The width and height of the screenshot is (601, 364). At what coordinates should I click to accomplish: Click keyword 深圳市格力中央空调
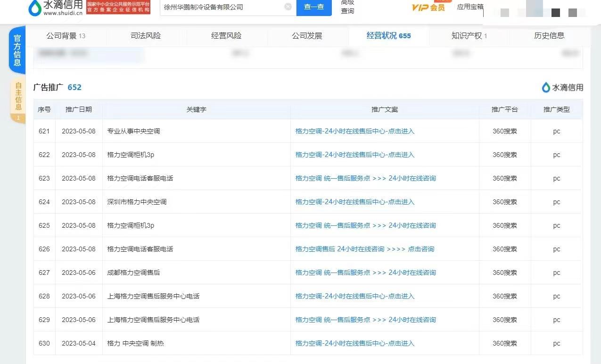(137, 202)
